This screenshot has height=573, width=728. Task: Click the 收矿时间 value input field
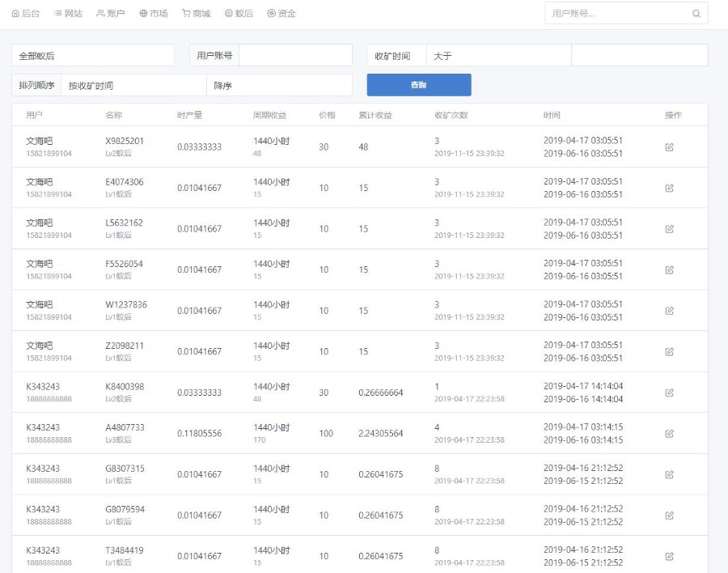[x=639, y=56]
